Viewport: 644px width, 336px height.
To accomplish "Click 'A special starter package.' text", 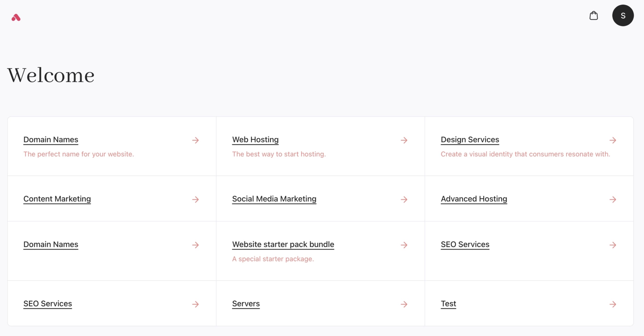I will [x=273, y=259].
